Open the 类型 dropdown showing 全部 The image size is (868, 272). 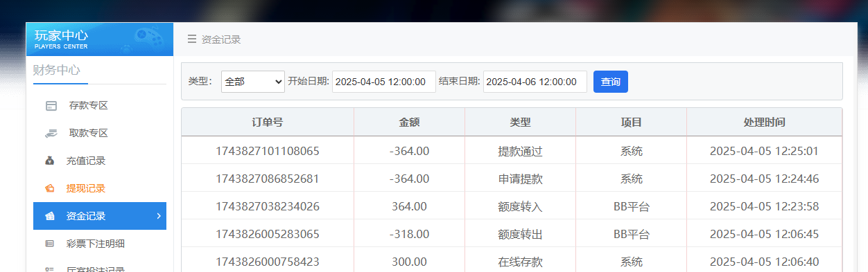coord(253,82)
